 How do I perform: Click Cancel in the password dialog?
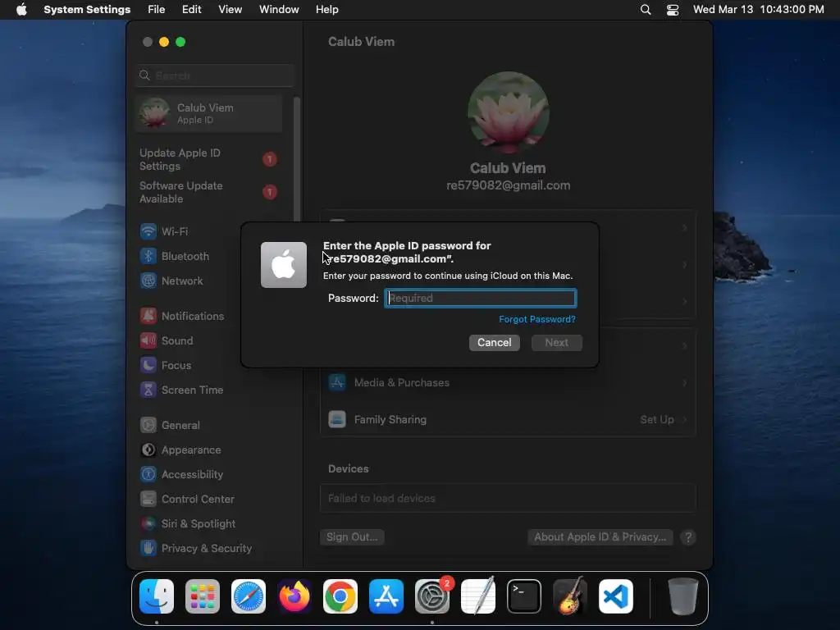pos(495,343)
